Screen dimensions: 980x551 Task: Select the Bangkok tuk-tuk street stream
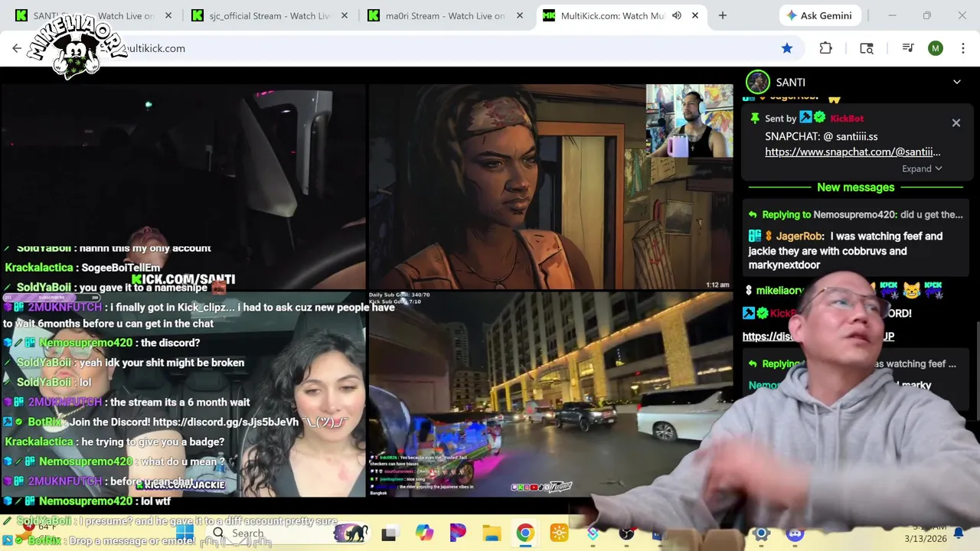click(x=550, y=394)
